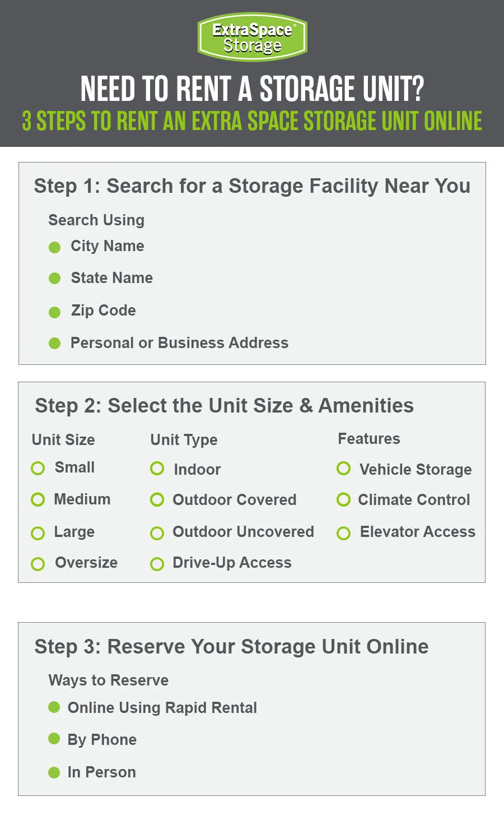Enable the Drive-Up Access option
Image resolution: width=504 pixels, height=820 pixels.
(157, 564)
